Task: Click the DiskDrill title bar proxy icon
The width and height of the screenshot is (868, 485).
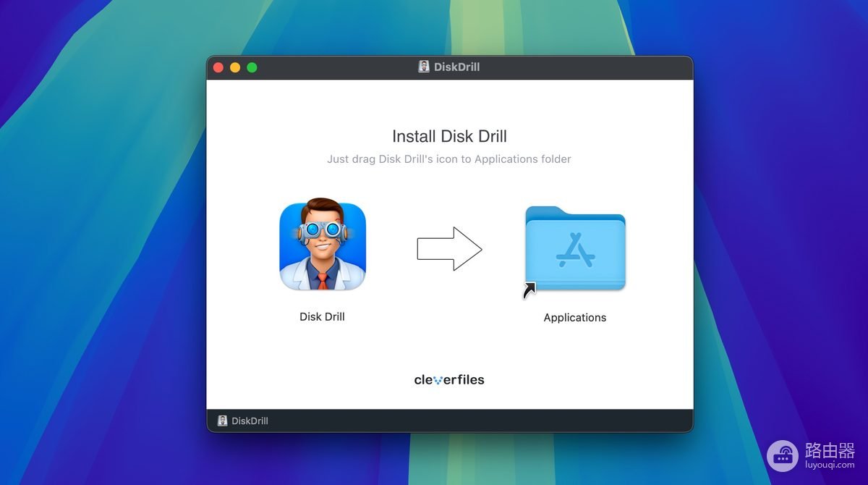Action: coord(424,67)
